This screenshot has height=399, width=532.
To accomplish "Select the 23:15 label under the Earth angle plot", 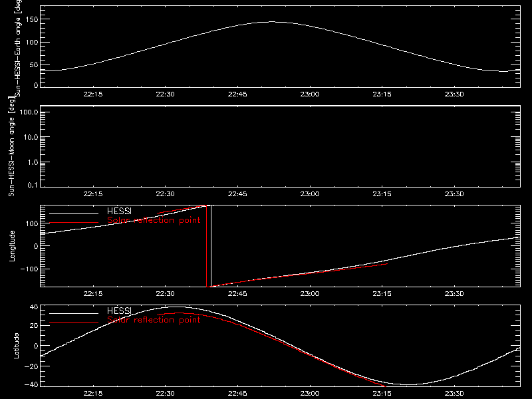I will (x=382, y=94).
